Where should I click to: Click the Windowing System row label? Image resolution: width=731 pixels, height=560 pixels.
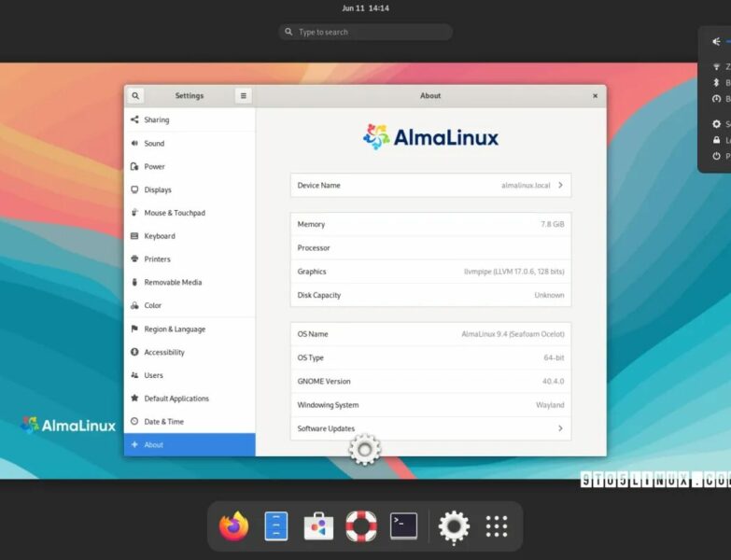point(329,405)
